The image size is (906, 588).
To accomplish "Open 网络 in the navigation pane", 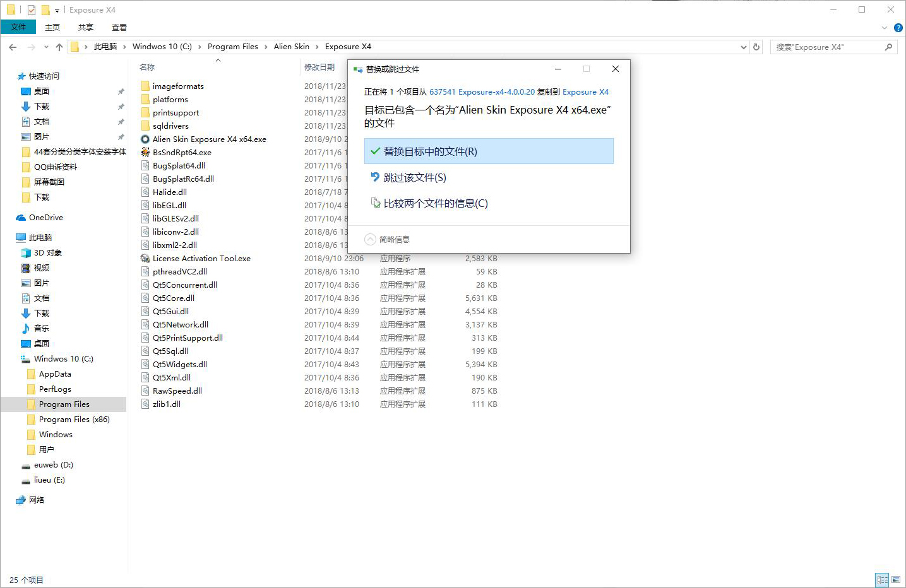I will pyautogui.click(x=37, y=500).
